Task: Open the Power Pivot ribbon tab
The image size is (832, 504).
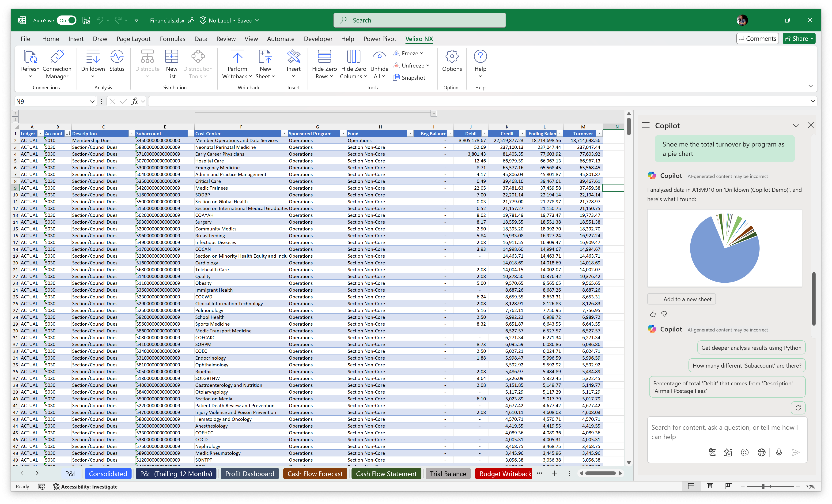Action: pos(379,39)
